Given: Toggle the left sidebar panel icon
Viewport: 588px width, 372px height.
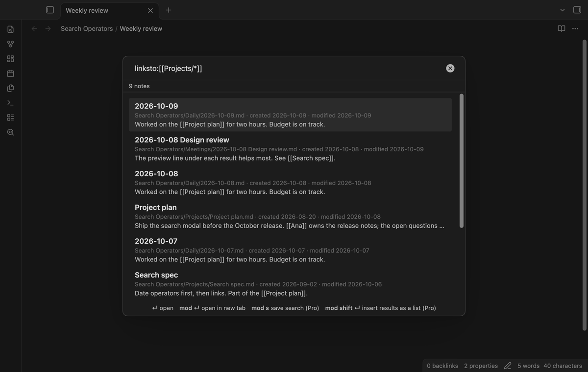Looking at the screenshot, I should click(x=49, y=10).
